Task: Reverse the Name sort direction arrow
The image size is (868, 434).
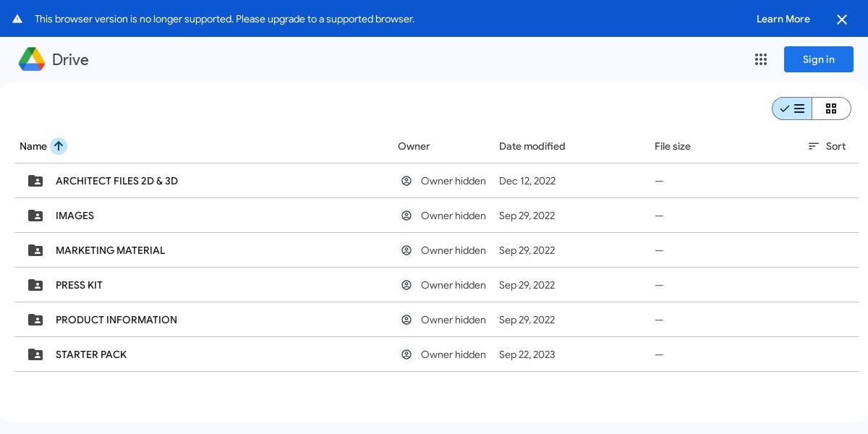Action: click(x=59, y=146)
